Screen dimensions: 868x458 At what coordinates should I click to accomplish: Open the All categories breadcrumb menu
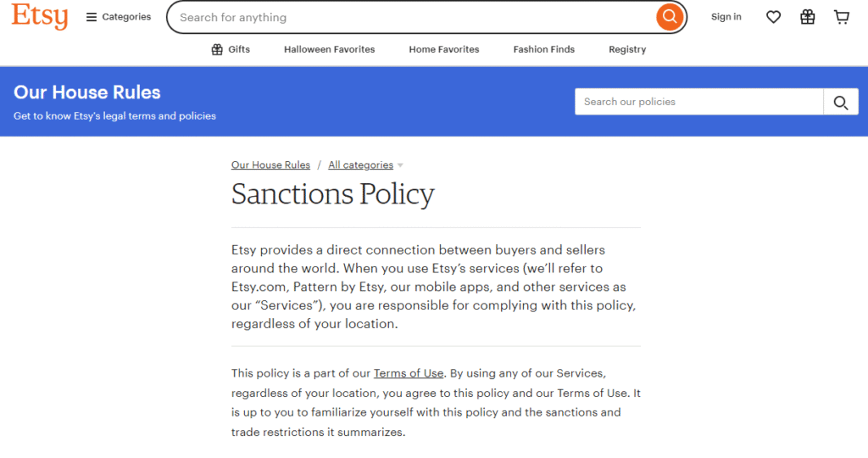[360, 165]
